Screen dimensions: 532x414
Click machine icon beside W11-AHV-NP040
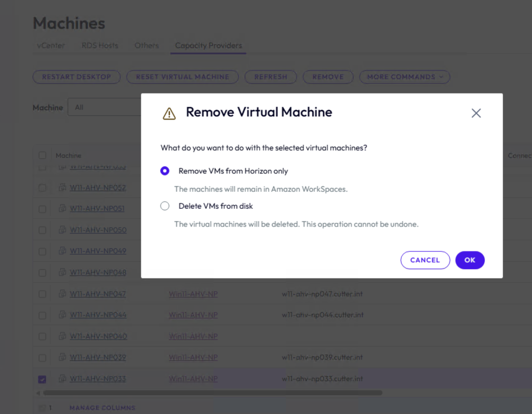(62, 337)
